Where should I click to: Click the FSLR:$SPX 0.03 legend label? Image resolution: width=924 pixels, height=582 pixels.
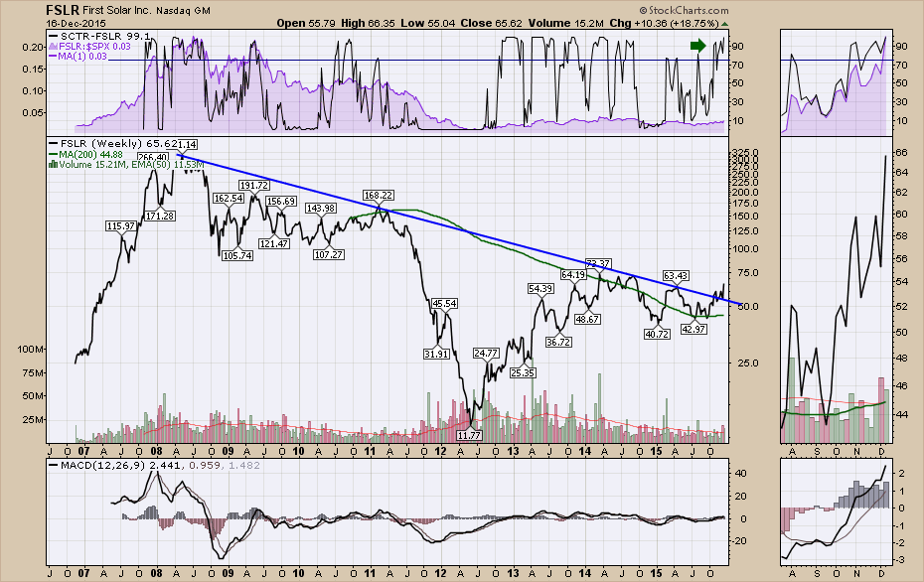tap(90, 46)
